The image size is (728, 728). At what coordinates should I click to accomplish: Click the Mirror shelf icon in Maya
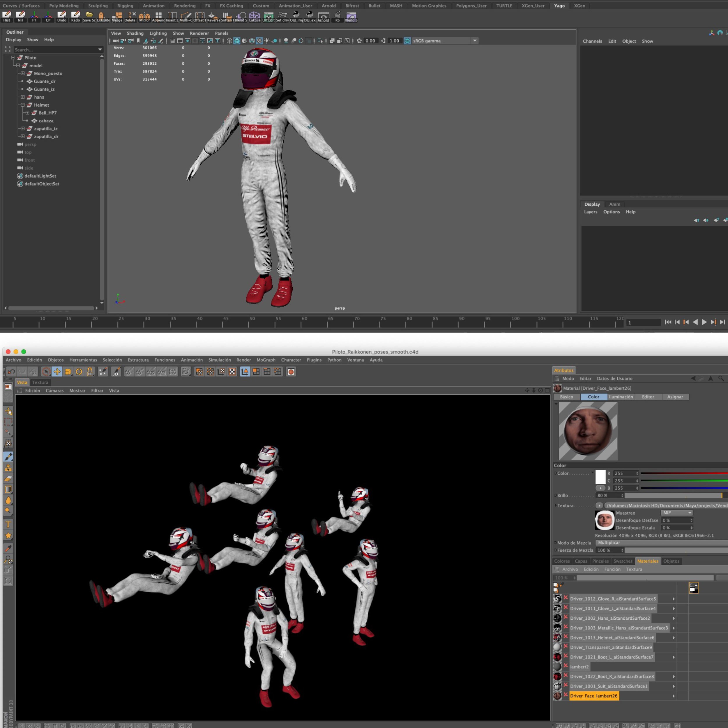(x=144, y=16)
